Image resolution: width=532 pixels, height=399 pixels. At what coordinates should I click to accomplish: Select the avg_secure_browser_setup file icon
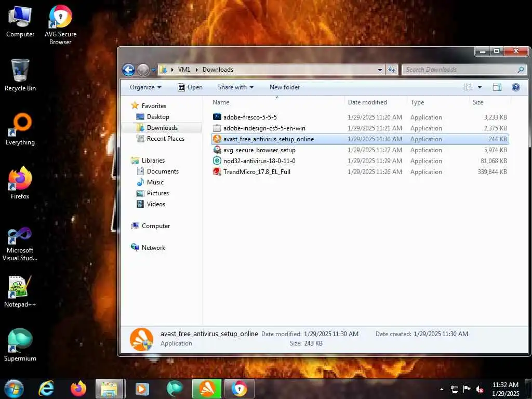click(x=217, y=150)
